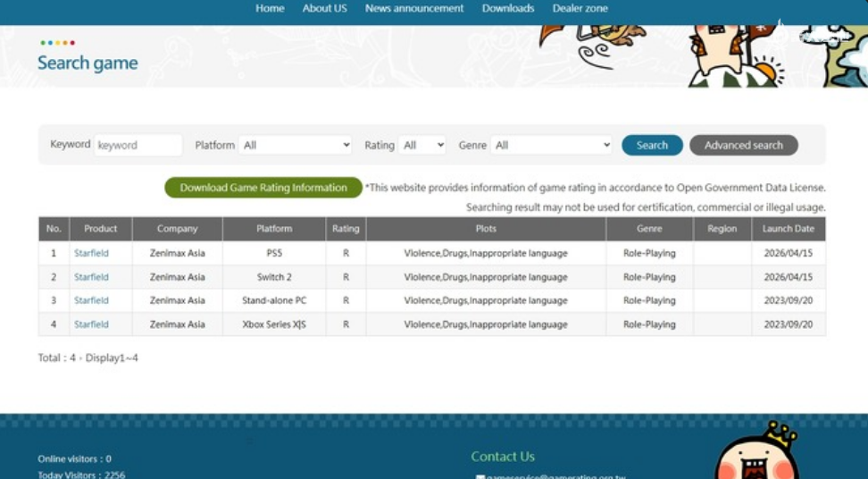Focus the Keyword input field
Image resolution: width=868 pixels, height=479 pixels.
[138, 145]
